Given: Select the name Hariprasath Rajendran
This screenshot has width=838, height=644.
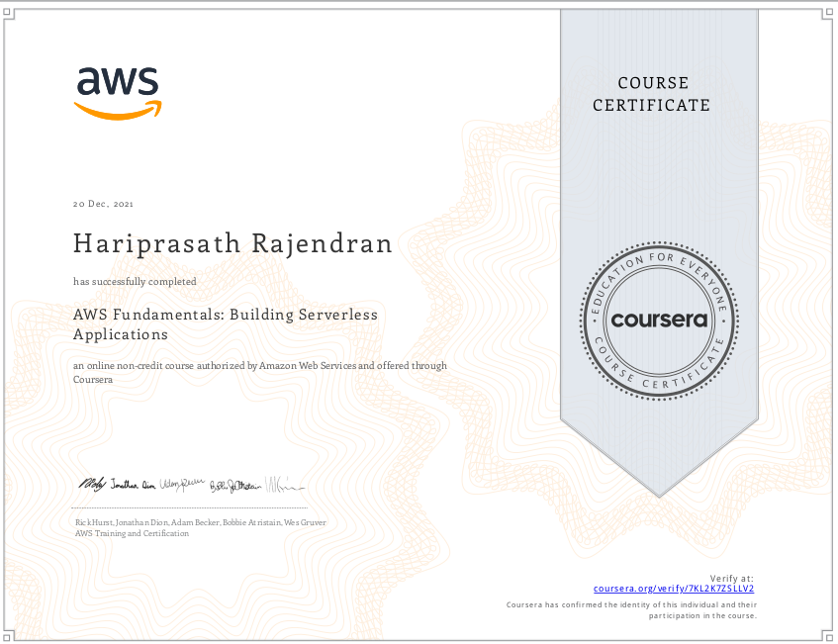Looking at the screenshot, I should pos(233,243).
